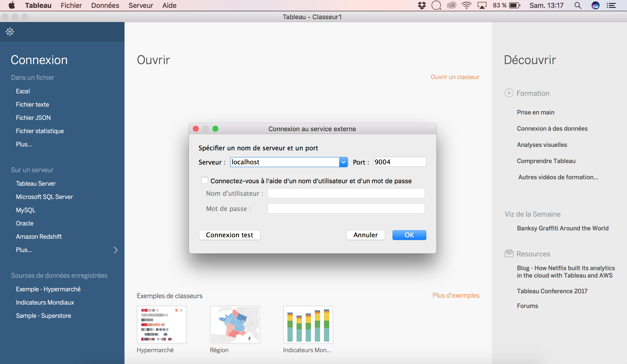The image size is (627, 364).
Task: Click the Ouvrir un classeur link
Action: pos(455,77)
